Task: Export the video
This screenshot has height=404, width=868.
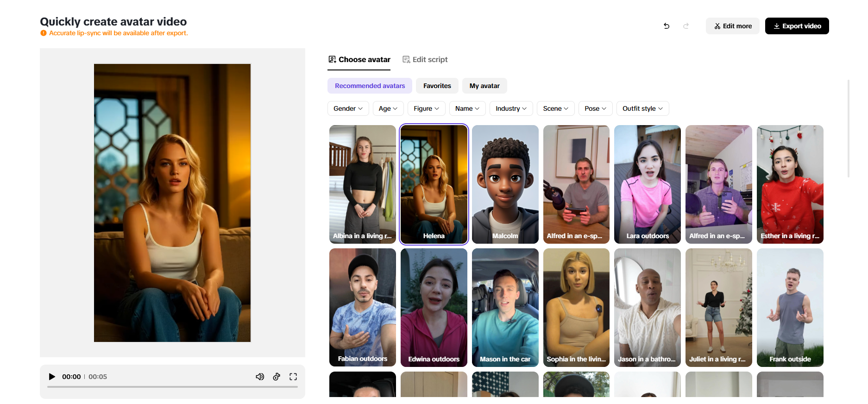Action: click(797, 26)
